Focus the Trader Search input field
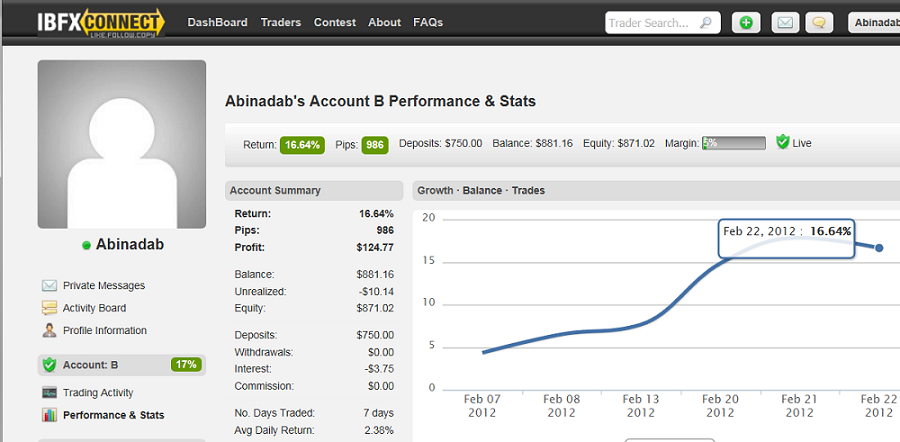 650,22
